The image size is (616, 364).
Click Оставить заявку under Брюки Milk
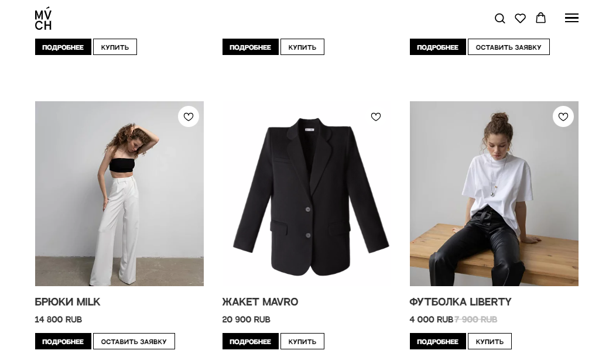(x=134, y=341)
